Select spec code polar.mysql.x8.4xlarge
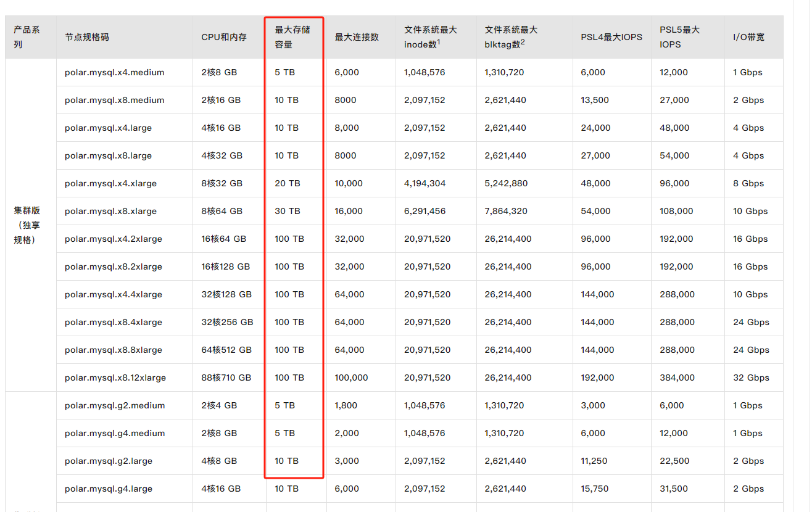 (114, 322)
